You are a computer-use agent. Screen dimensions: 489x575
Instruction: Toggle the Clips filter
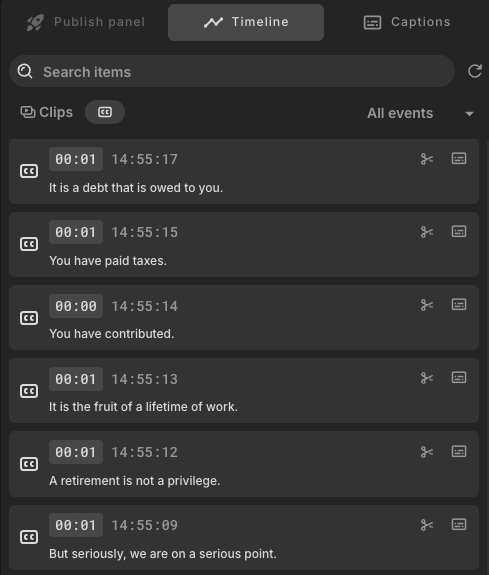47,112
